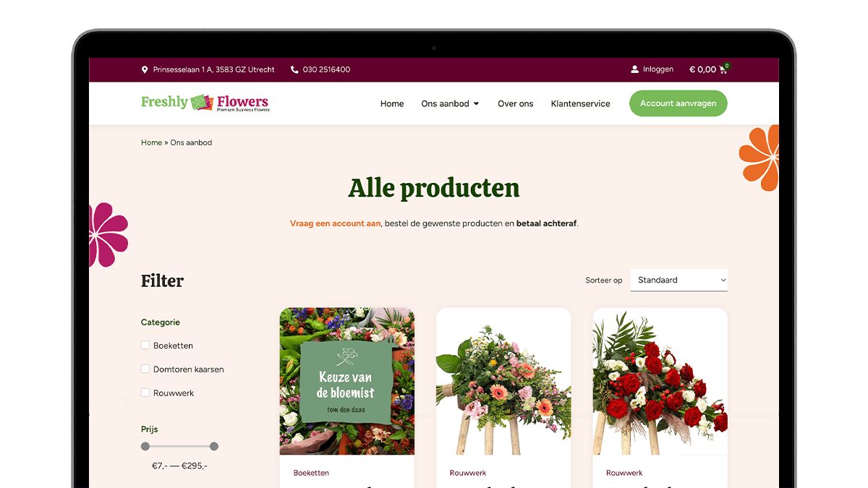Click the Ons aanbod breadcrumb
868x488 pixels.
click(x=191, y=142)
